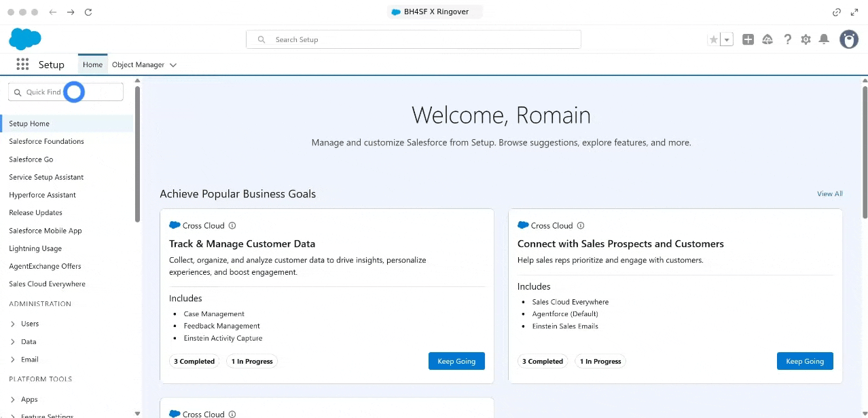The width and height of the screenshot is (868, 418).
Task: Open the user profile avatar
Action: [x=849, y=39]
